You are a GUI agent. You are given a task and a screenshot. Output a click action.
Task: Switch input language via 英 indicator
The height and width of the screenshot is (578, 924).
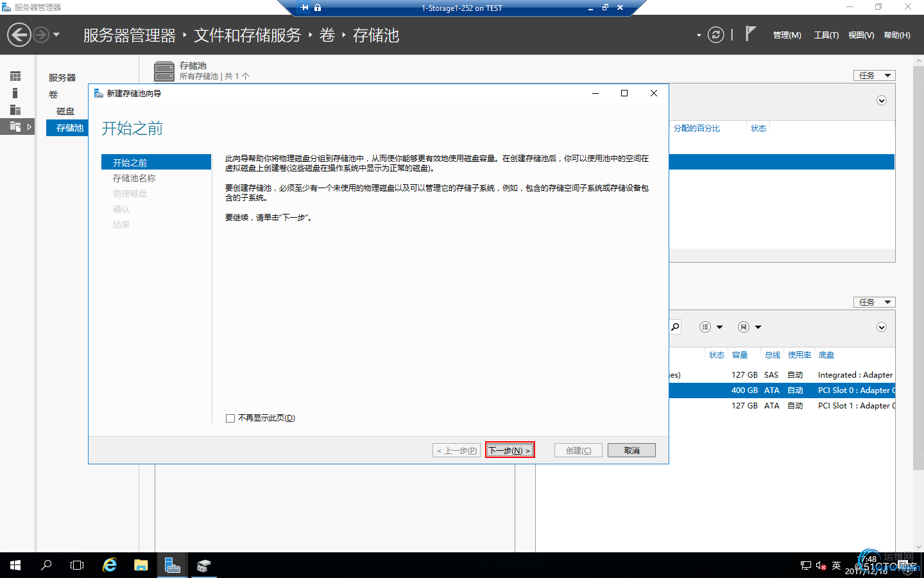836,565
